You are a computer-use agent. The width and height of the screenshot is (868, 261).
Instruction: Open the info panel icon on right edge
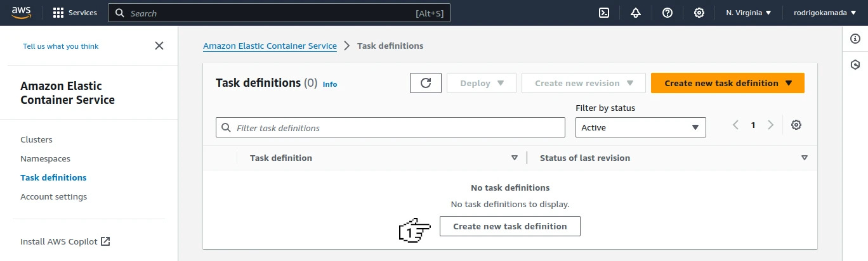[855, 39]
